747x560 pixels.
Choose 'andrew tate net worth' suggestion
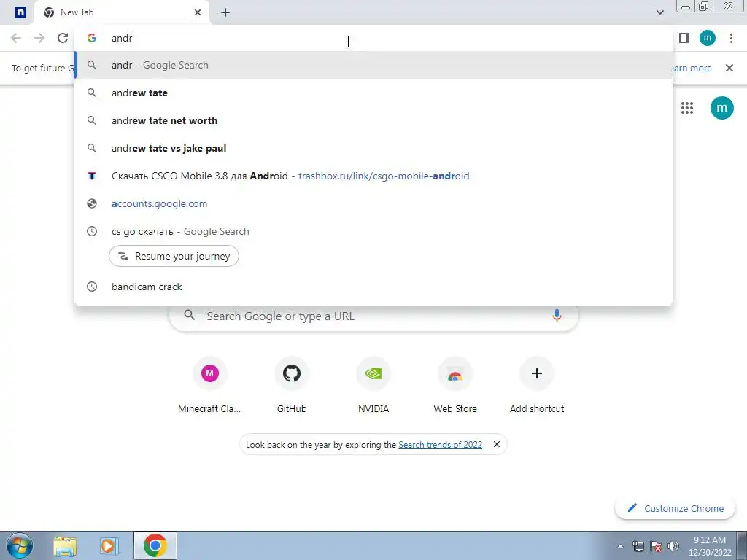click(x=373, y=120)
